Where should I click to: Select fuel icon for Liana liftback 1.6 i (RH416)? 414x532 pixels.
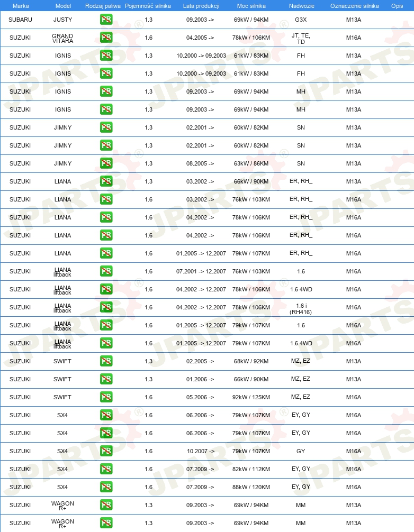click(106, 307)
